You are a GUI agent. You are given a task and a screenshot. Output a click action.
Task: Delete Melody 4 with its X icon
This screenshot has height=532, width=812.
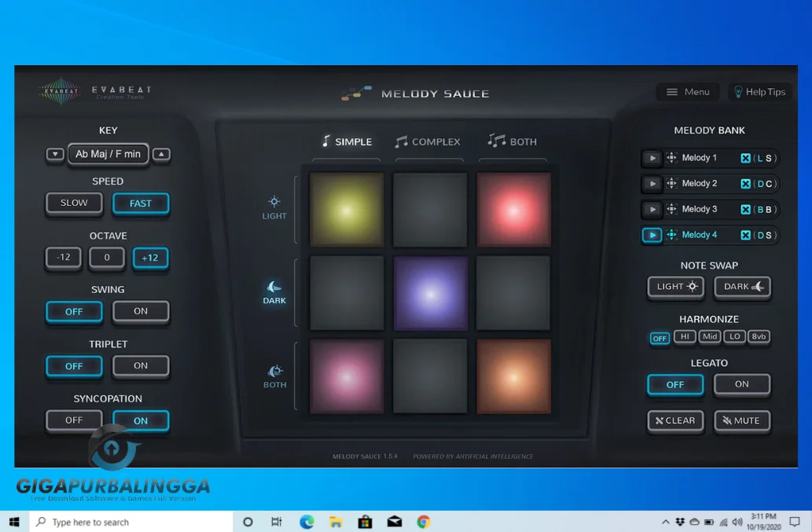coord(745,236)
